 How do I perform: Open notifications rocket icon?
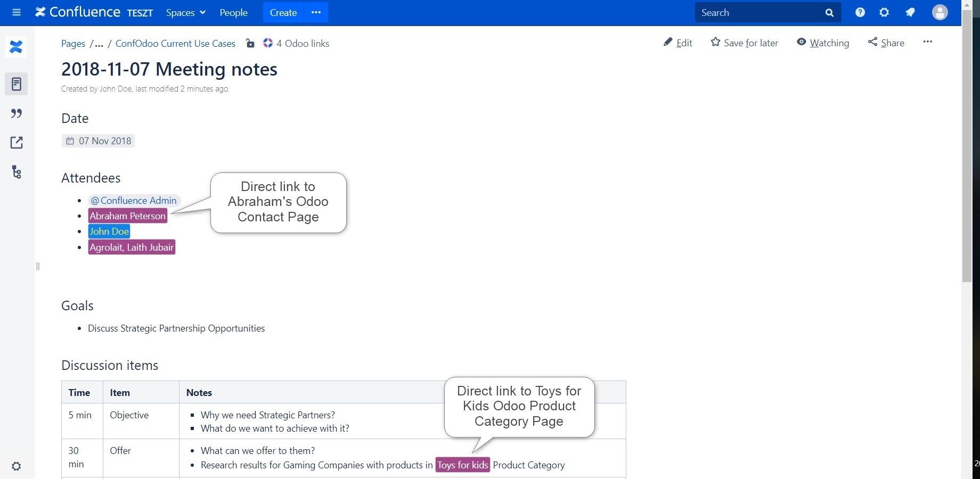tap(910, 12)
